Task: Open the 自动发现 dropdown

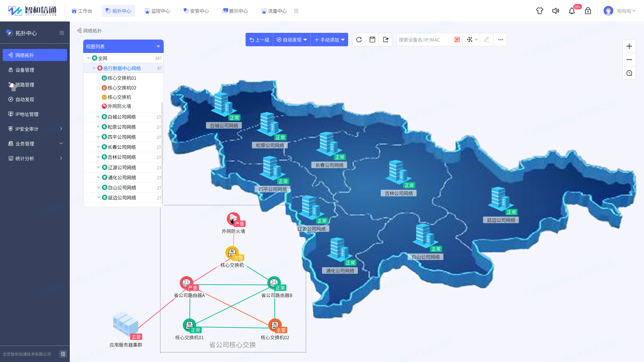Action: [x=292, y=40]
